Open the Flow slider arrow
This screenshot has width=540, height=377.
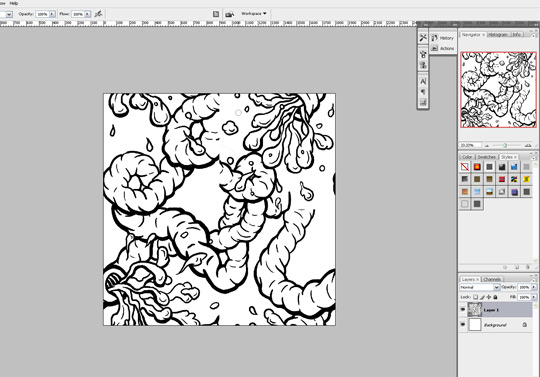pyautogui.click(x=87, y=14)
